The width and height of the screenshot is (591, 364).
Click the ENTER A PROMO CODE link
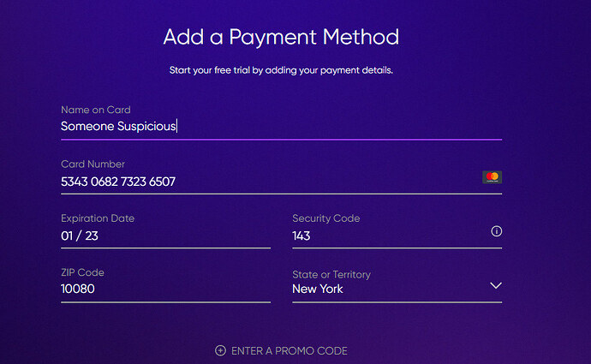[x=289, y=350]
